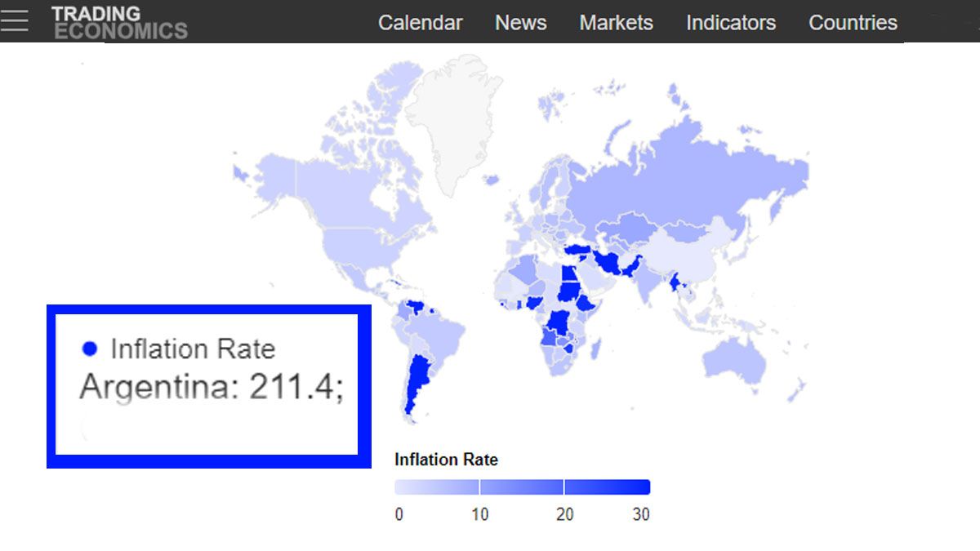Click the tooltip Inflation Rate label

point(193,349)
